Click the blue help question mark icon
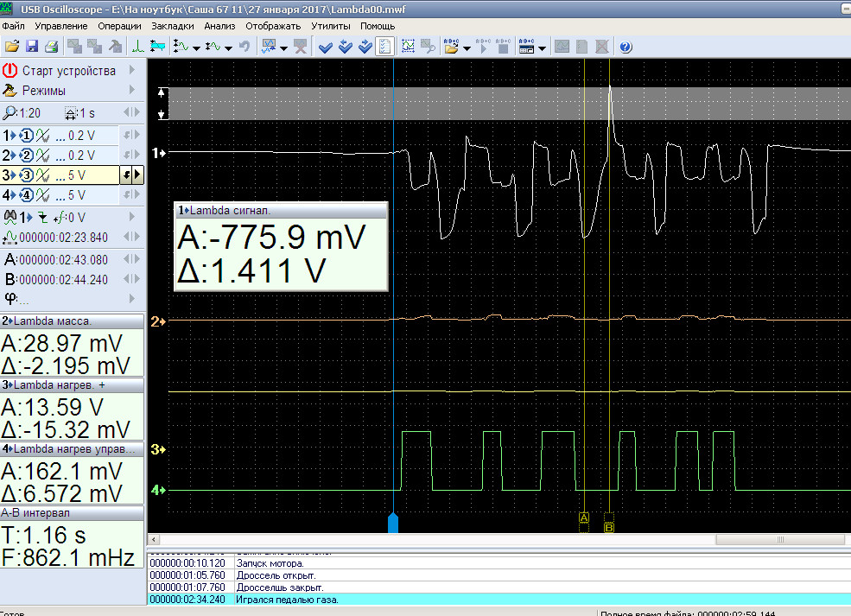 click(x=626, y=47)
